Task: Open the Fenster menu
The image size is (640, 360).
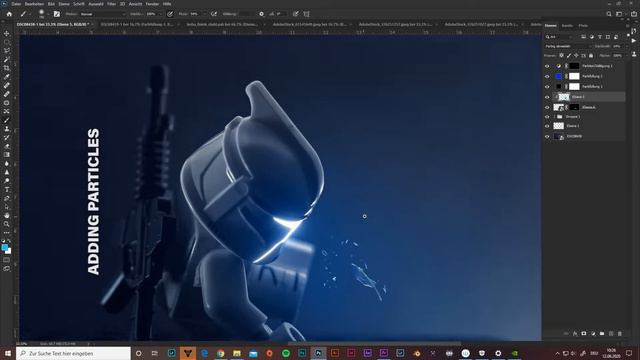Action: point(152,4)
